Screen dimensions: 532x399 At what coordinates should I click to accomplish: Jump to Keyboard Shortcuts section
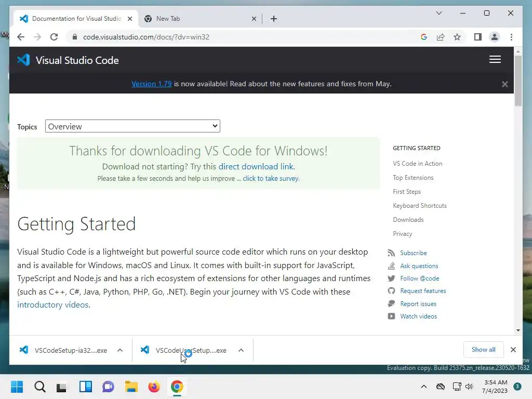click(x=419, y=206)
